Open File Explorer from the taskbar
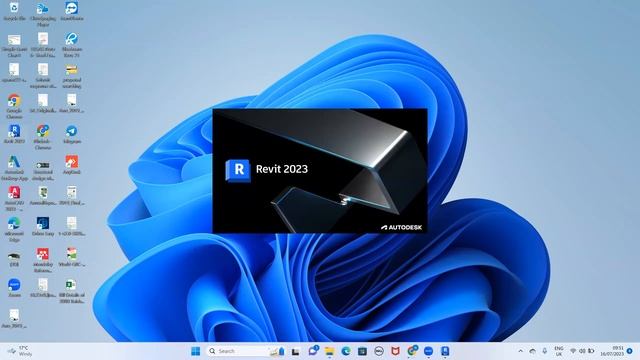The height and width of the screenshot is (360, 640). pyautogui.click(x=329, y=351)
